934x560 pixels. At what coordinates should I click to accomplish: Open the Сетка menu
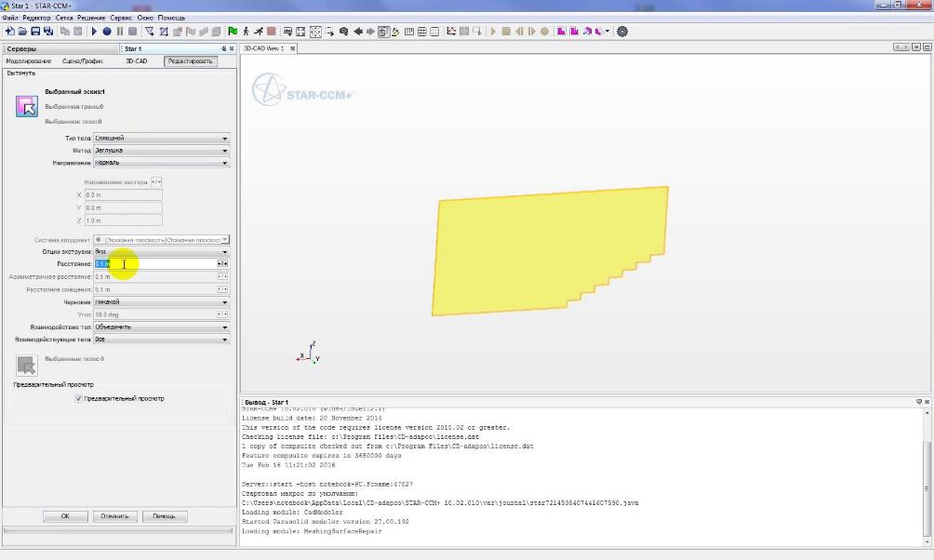click(64, 18)
